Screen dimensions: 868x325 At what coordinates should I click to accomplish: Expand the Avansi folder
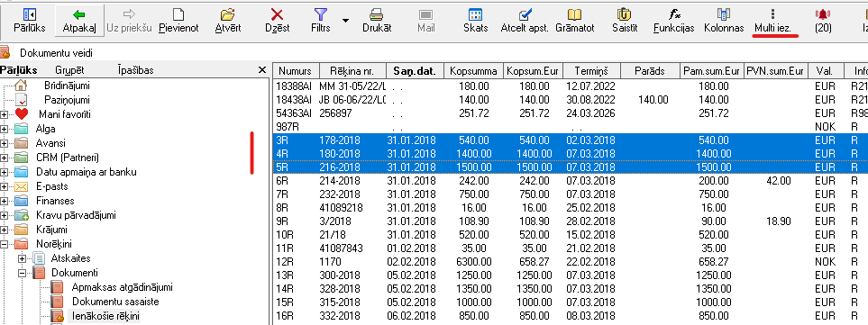[5, 143]
